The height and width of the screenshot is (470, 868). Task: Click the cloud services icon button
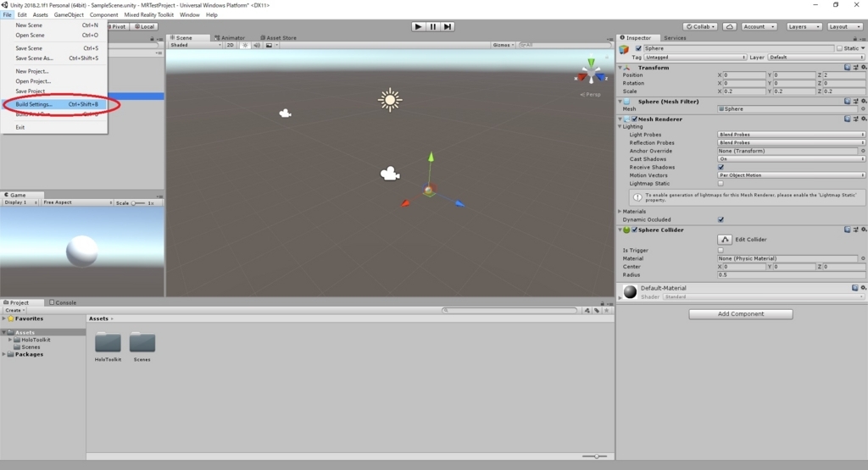[730, 26]
